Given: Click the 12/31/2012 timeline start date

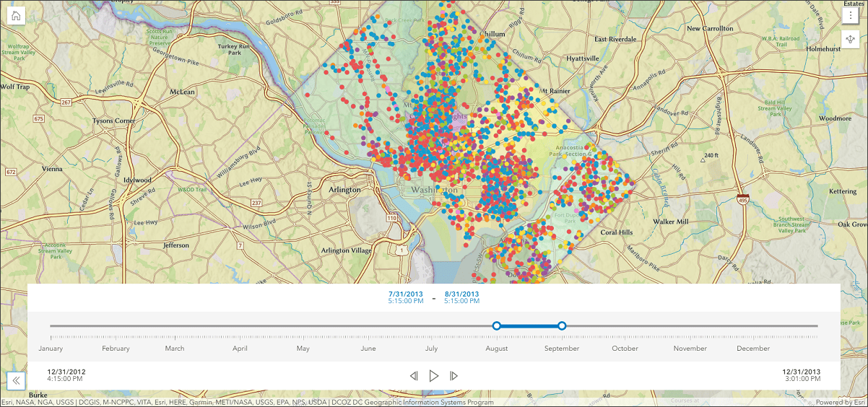Looking at the screenshot, I should [66, 372].
